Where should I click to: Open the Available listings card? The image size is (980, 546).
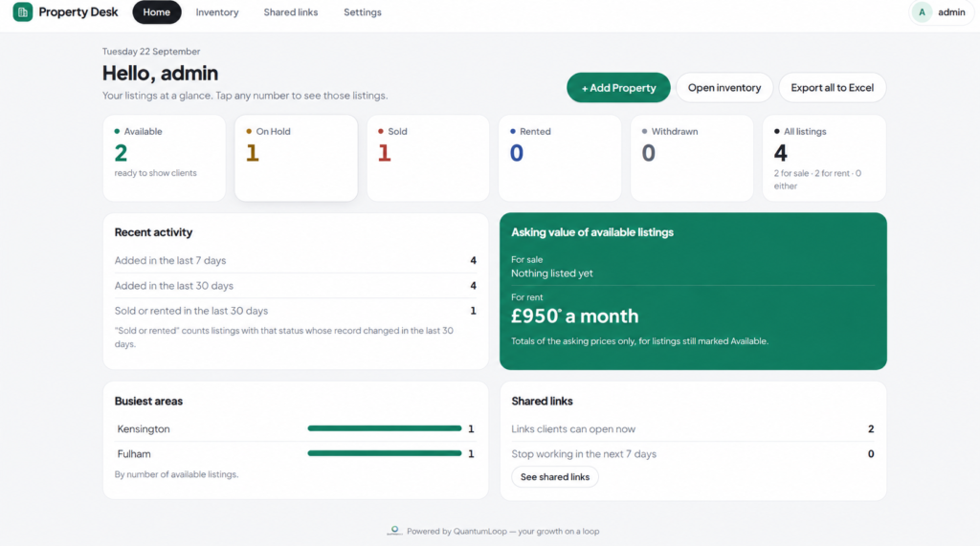pos(165,158)
